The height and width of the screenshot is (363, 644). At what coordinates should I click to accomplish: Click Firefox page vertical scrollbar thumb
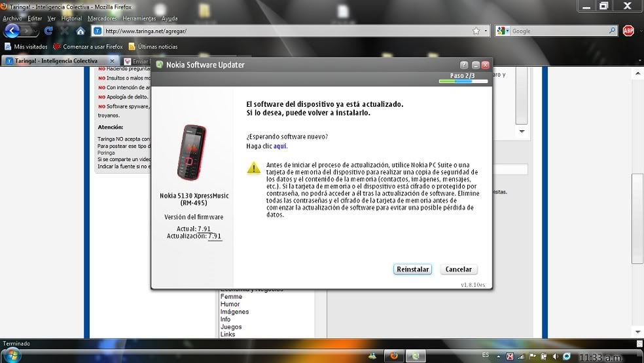point(637,219)
